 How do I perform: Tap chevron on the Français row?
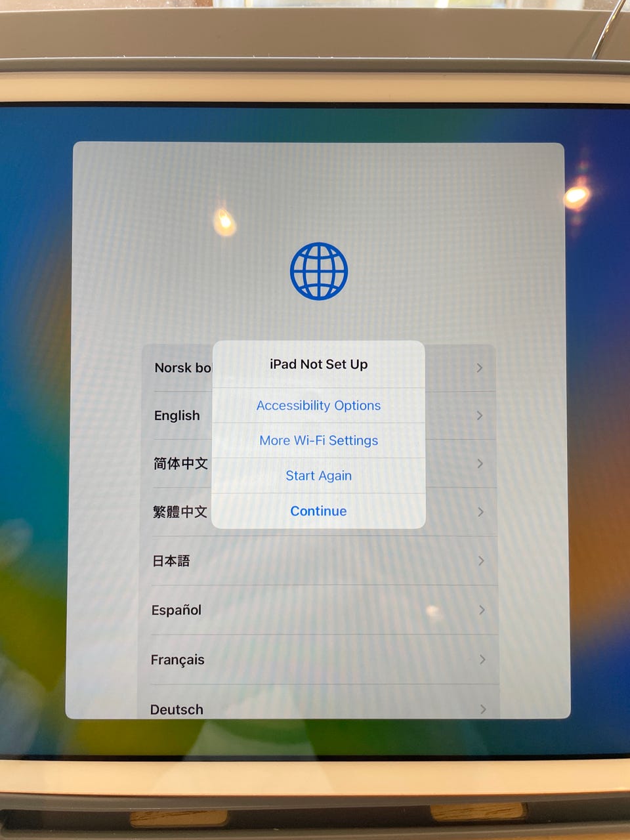pos(482,659)
